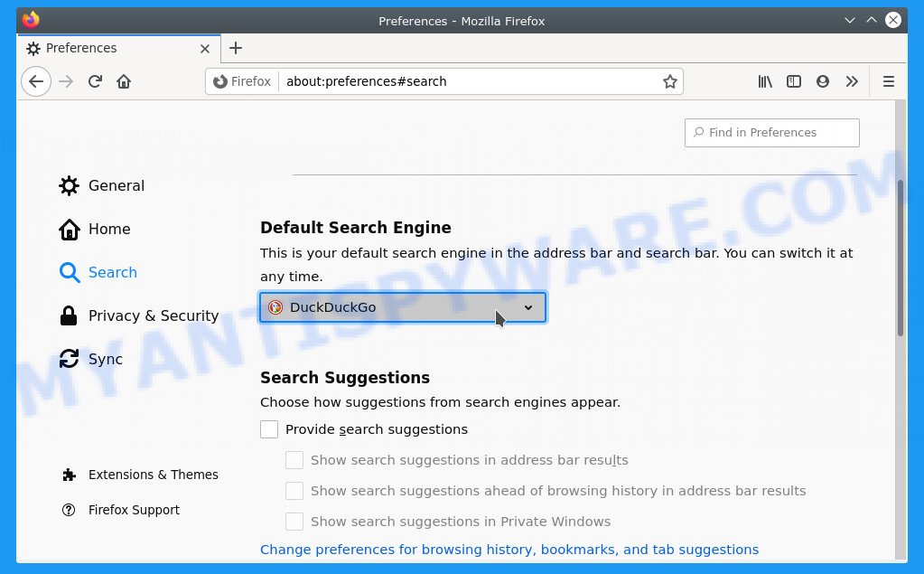Open Extensions & Themes link
This screenshot has height=574, width=924.
(x=140, y=475)
